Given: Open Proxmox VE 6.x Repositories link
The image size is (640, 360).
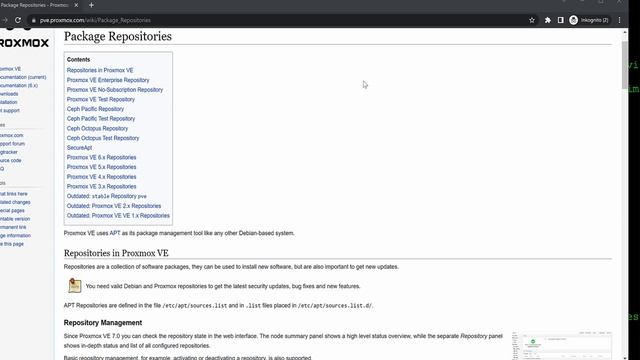Looking at the screenshot, I should [102, 157].
